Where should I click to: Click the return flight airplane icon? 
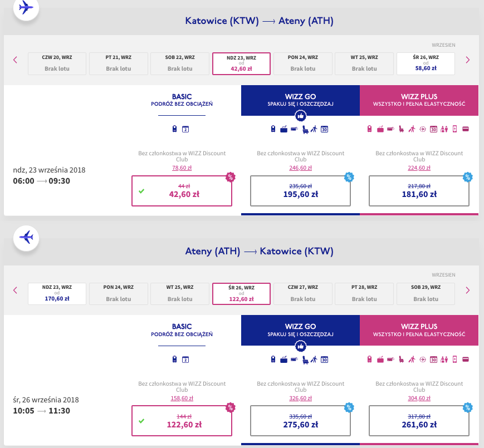pyautogui.click(x=26, y=237)
